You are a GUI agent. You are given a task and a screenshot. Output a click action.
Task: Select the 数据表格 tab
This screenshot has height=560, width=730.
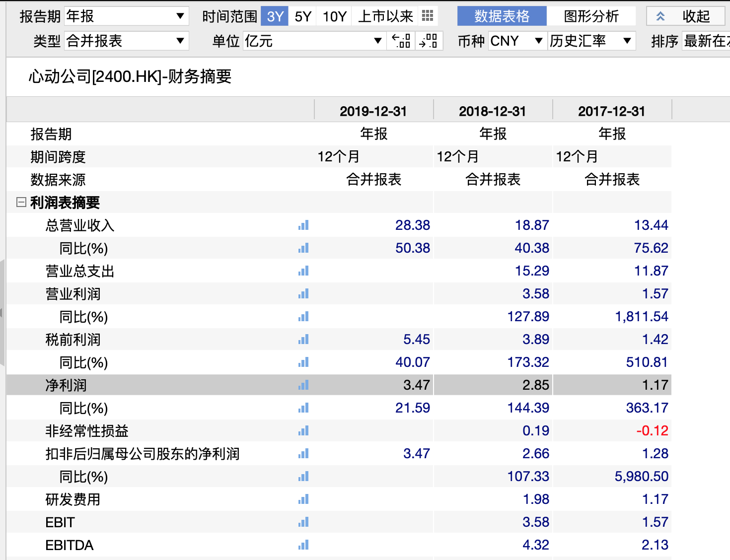pyautogui.click(x=502, y=16)
